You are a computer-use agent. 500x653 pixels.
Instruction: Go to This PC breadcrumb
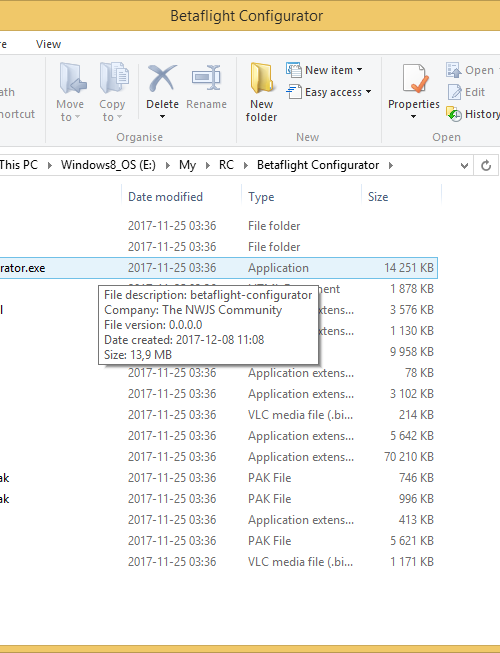tap(19, 165)
